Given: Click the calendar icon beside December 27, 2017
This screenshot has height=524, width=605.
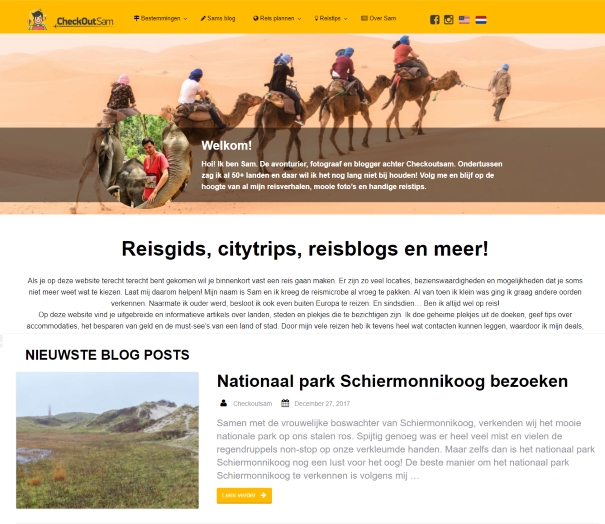Looking at the screenshot, I should click(x=285, y=403).
